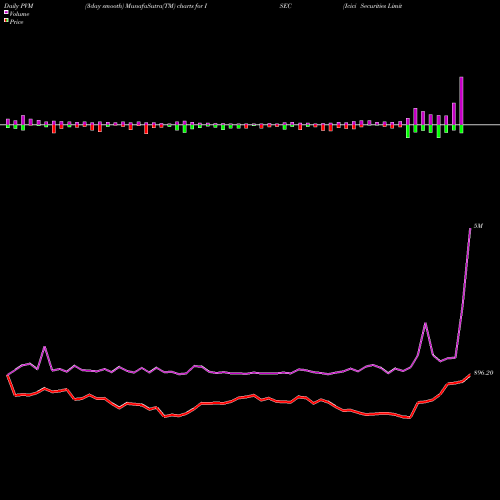Select the Volume legend label
Screen dimensions: 500x500
pyautogui.click(x=19, y=14)
